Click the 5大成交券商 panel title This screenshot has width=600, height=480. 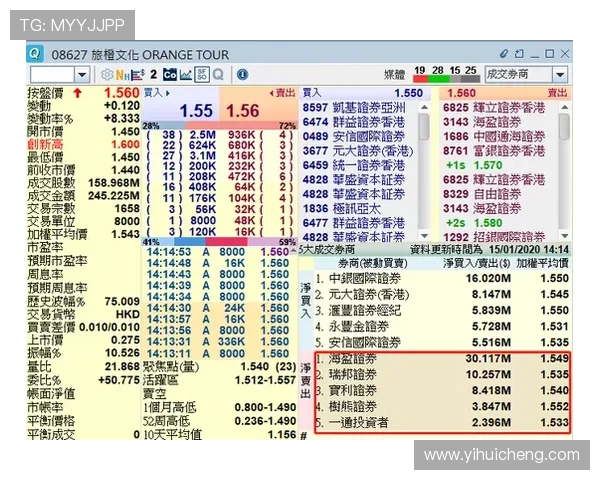pos(327,250)
